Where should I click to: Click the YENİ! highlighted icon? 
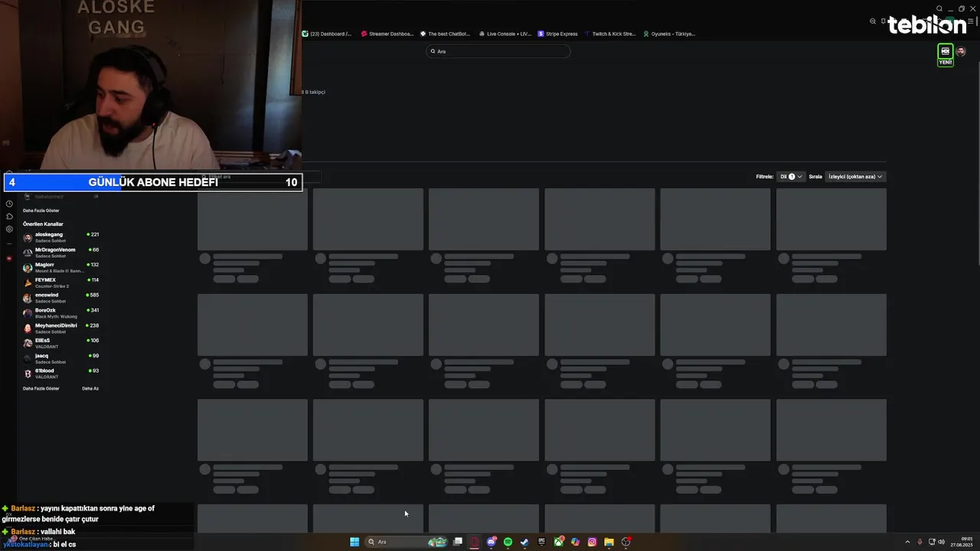pos(946,55)
